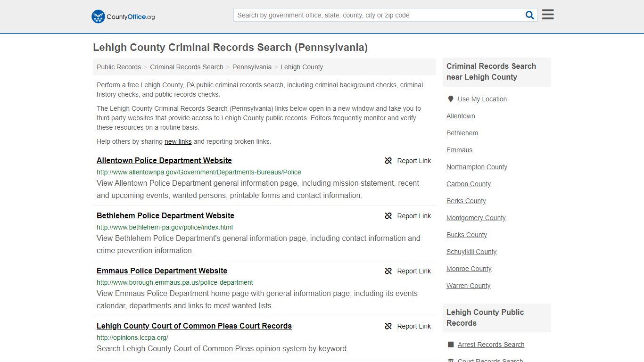
Task: Open Warren County link
Action: coord(469,286)
